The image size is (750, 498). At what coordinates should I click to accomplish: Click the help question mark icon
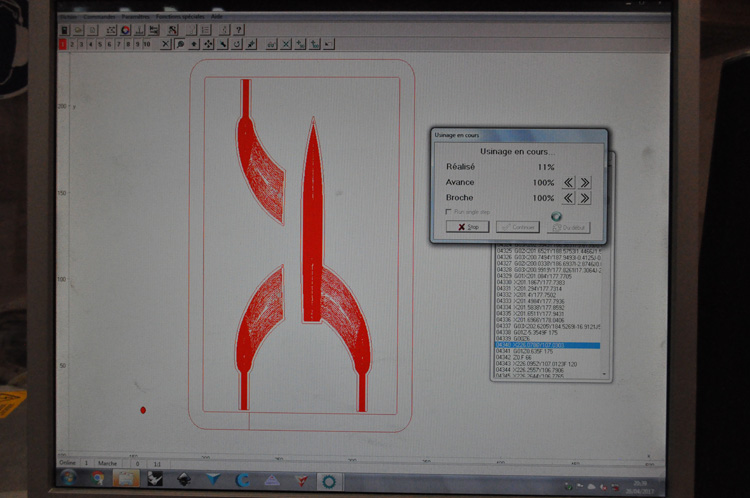pos(239,30)
